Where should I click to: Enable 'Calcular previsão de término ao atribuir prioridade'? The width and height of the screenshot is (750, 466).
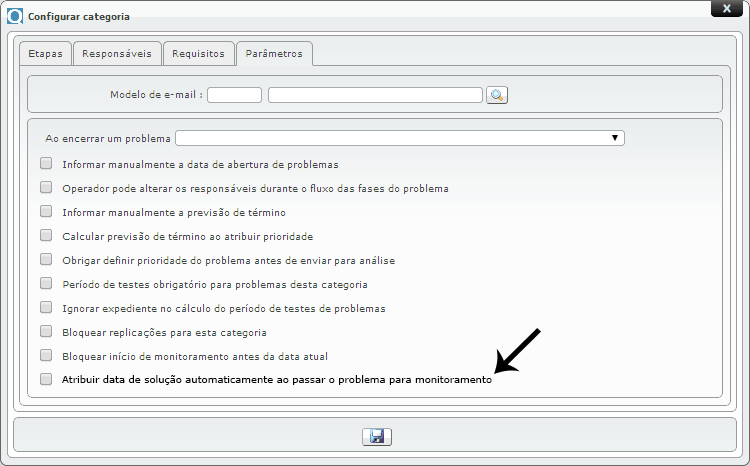click(x=46, y=236)
